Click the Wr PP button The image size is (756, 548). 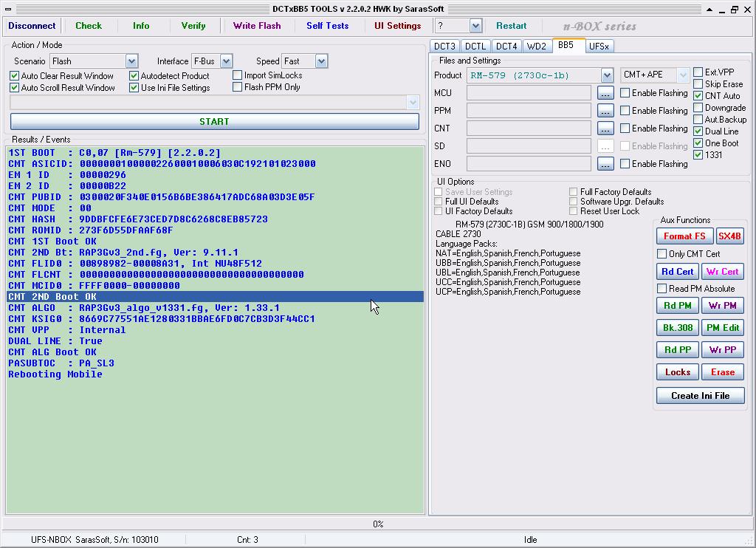click(x=723, y=350)
